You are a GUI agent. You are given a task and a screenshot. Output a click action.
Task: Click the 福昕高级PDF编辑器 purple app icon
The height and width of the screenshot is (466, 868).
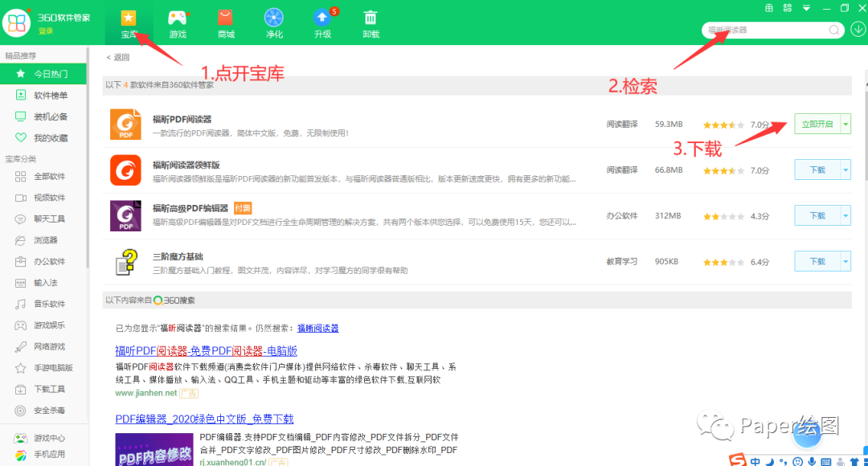[125, 215]
